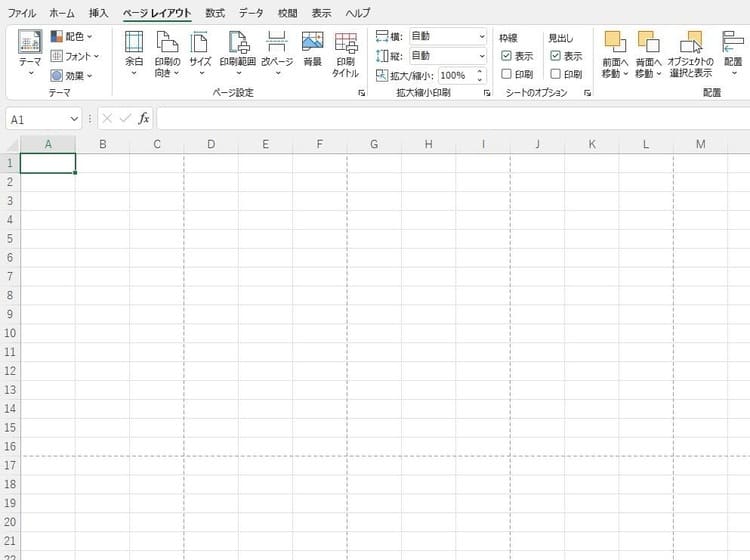This screenshot has height=560, width=750.
Task: Click the サイズ (Paper size) icon
Action: tap(199, 42)
